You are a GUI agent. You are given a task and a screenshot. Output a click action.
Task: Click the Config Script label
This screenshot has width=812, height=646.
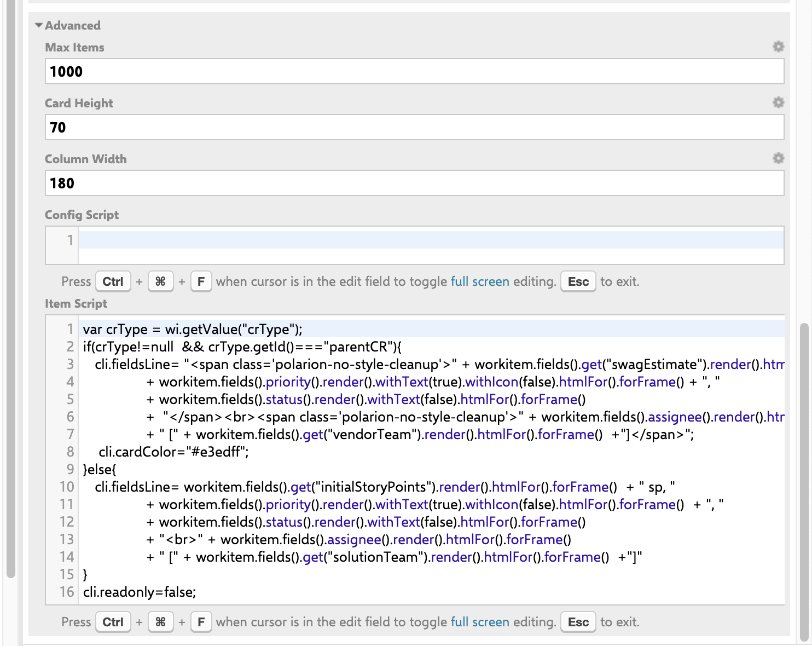(x=82, y=215)
